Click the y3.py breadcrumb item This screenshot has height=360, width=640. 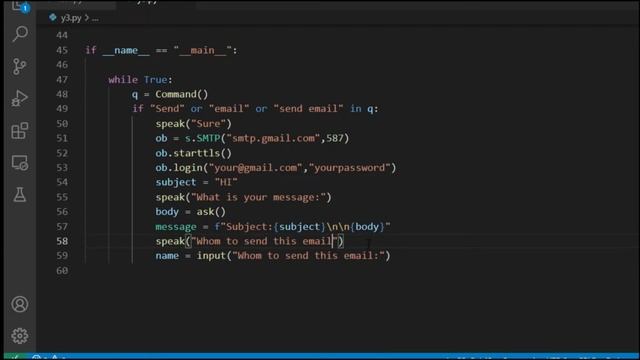(x=71, y=18)
